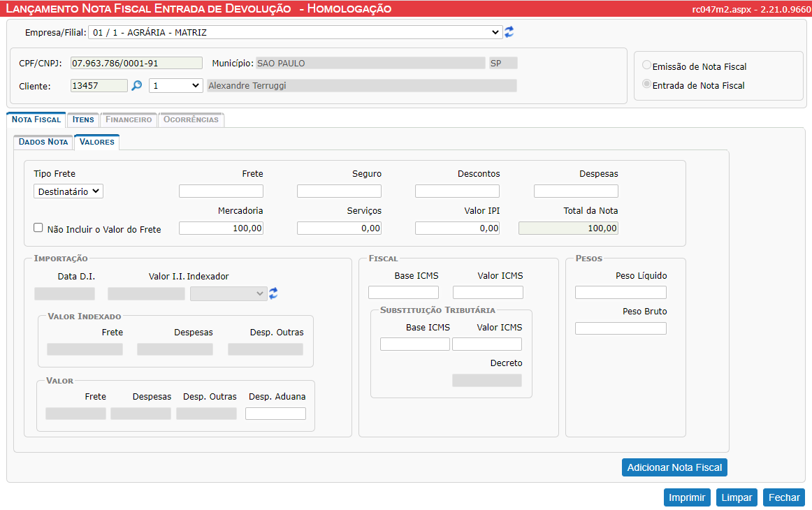Click the Desp. Aduana input field
Screen dimensions: 812x510
(x=275, y=414)
